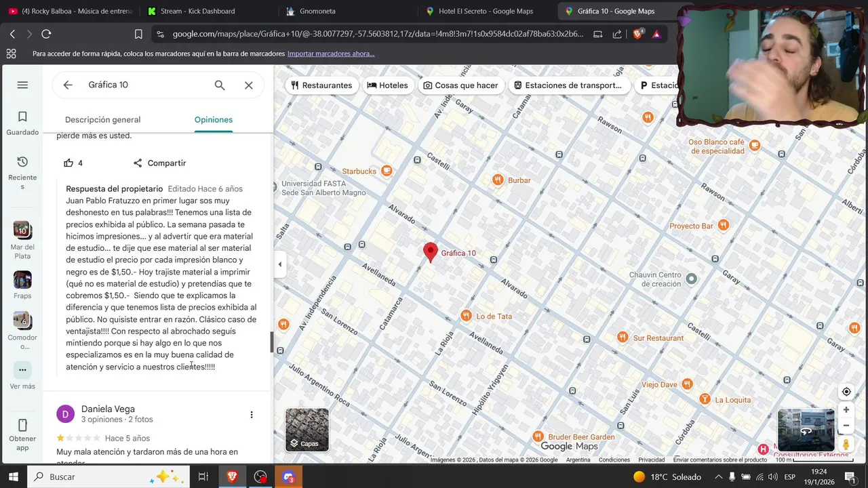The image size is (868, 488).
Task: Reload the page
Action: [46, 34]
